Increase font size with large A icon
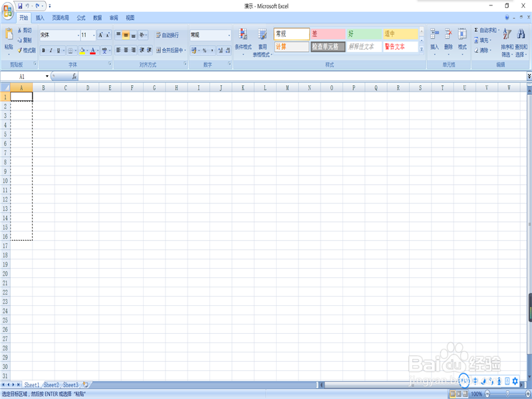532x399 pixels. coord(100,35)
